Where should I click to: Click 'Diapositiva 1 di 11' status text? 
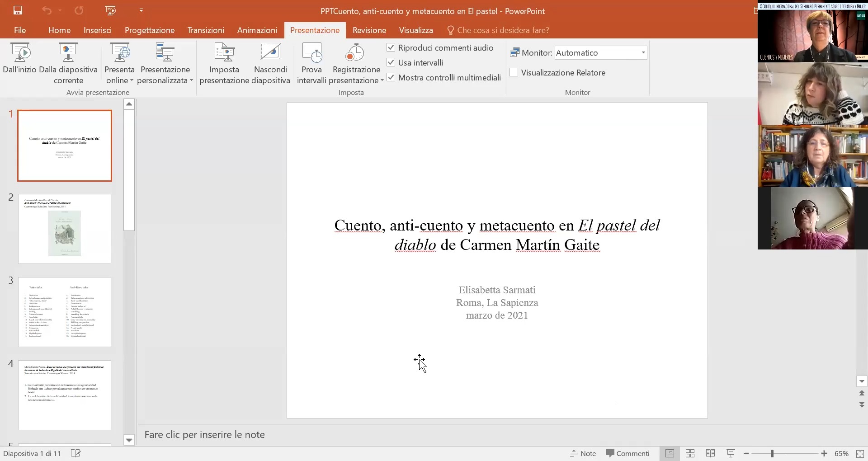tap(32, 453)
